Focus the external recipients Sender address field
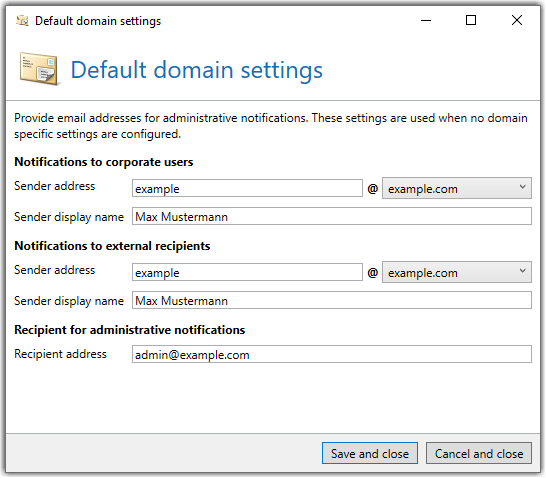 [x=247, y=272]
